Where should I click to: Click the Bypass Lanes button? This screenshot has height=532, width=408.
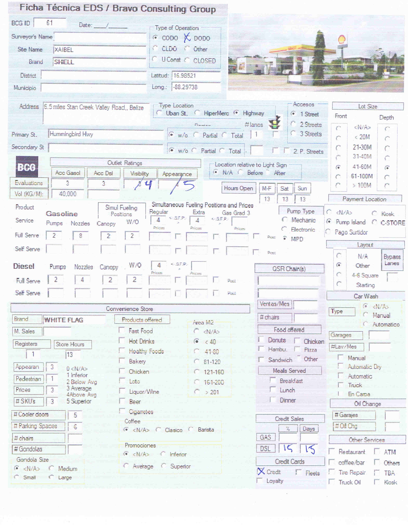click(392, 260)
